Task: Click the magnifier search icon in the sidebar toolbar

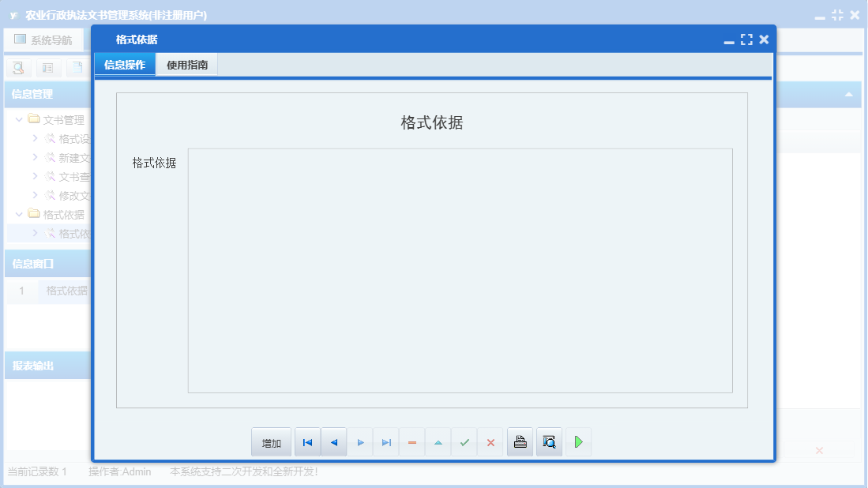Action: click(x=19, y=68)
